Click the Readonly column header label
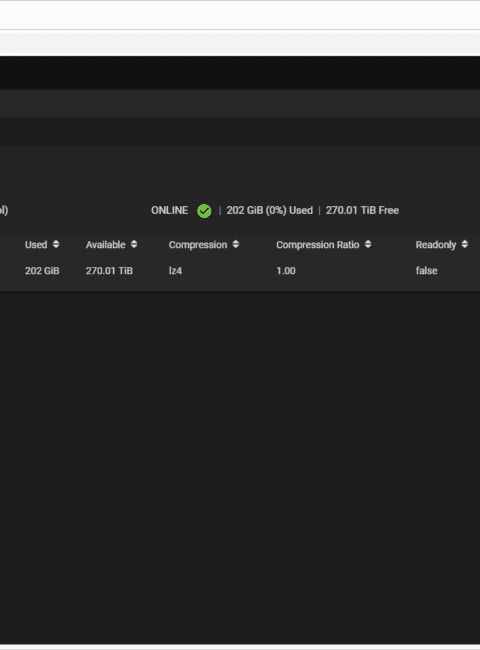Screen dimensions: 480x650 436,245
